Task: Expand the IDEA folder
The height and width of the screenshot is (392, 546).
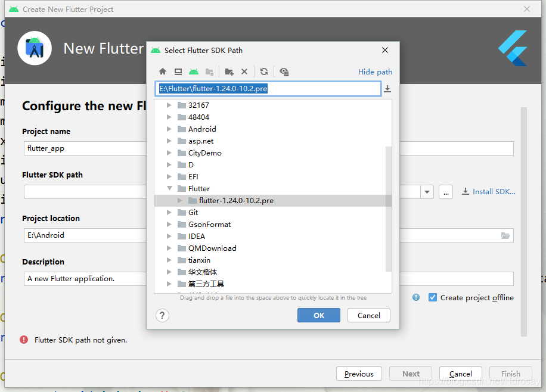Action: click(169, 236)
